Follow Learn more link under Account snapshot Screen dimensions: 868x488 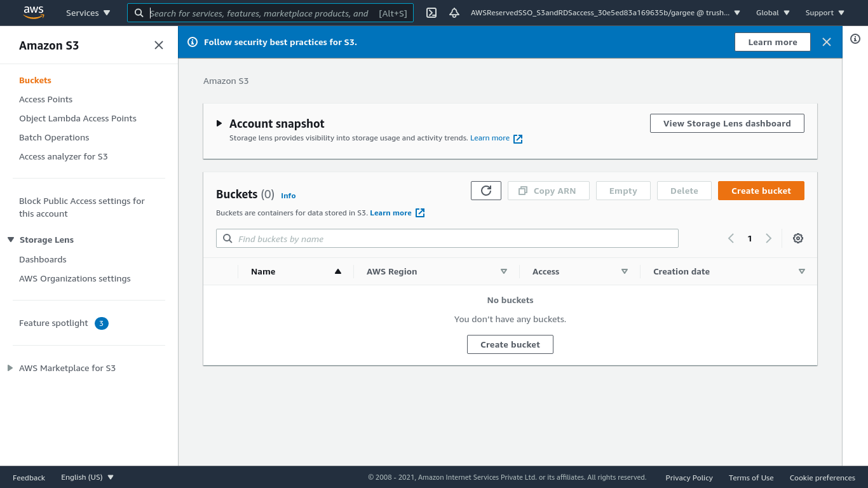point(490,138)
